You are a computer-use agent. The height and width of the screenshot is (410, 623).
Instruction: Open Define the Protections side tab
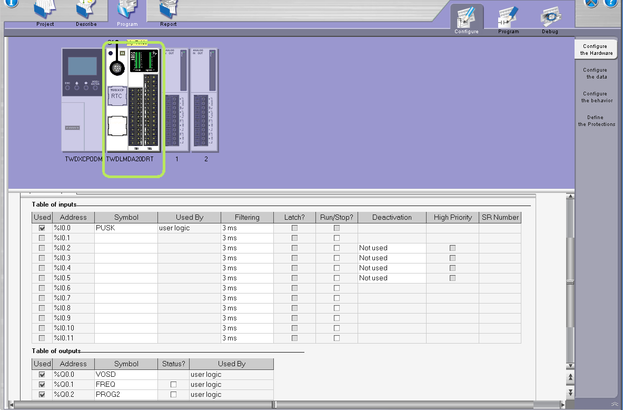[596, 121]
